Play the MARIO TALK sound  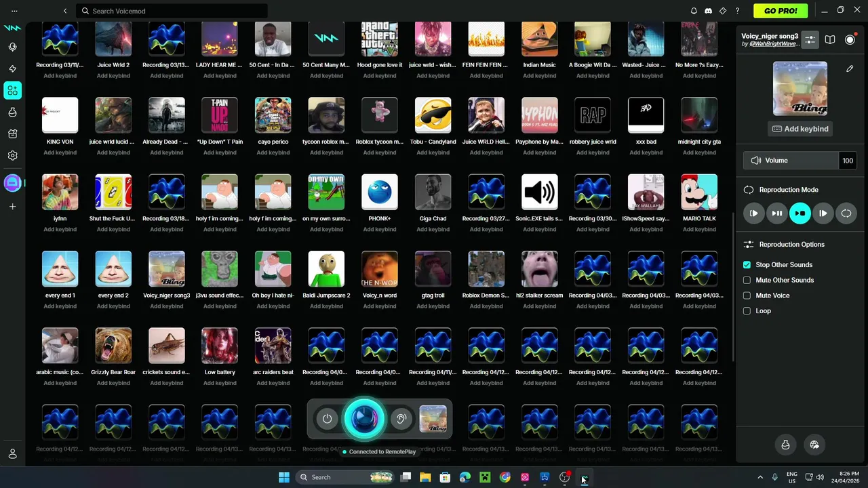699,192
